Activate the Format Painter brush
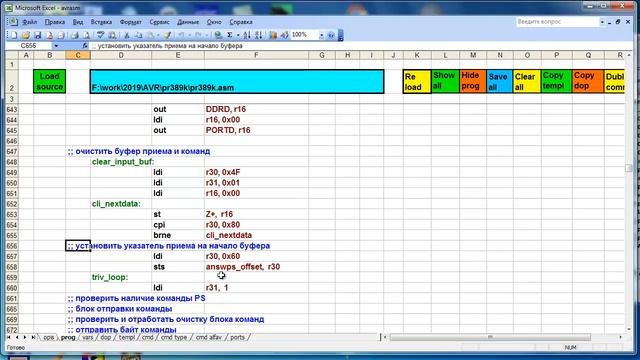Viewport: 640px width, 360px height. tap(167, 36)
